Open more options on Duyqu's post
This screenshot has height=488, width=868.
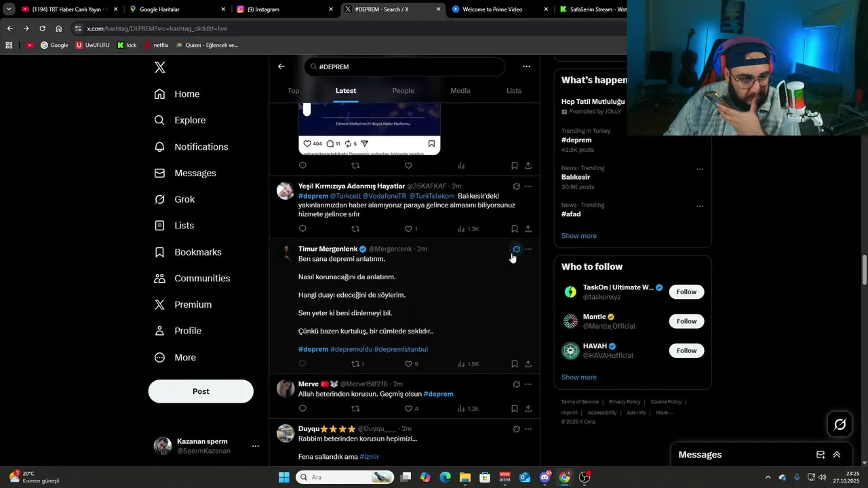point(528,429)
